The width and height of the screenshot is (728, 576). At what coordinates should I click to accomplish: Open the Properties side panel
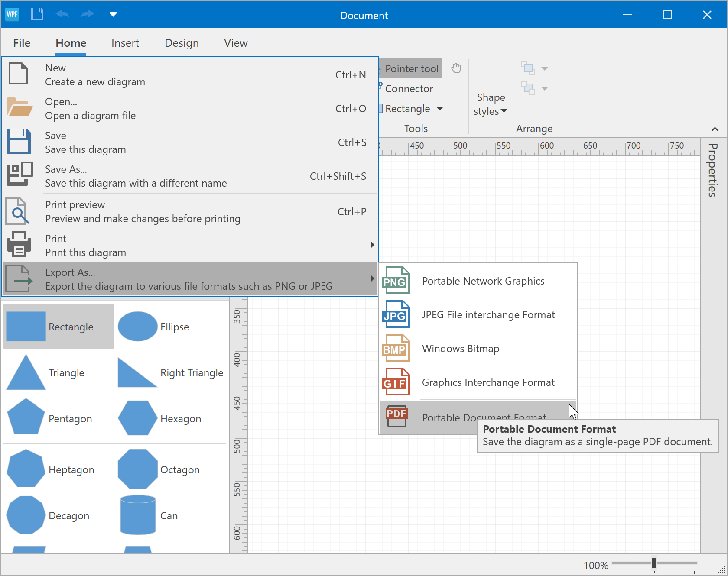[x=713, y=170]
